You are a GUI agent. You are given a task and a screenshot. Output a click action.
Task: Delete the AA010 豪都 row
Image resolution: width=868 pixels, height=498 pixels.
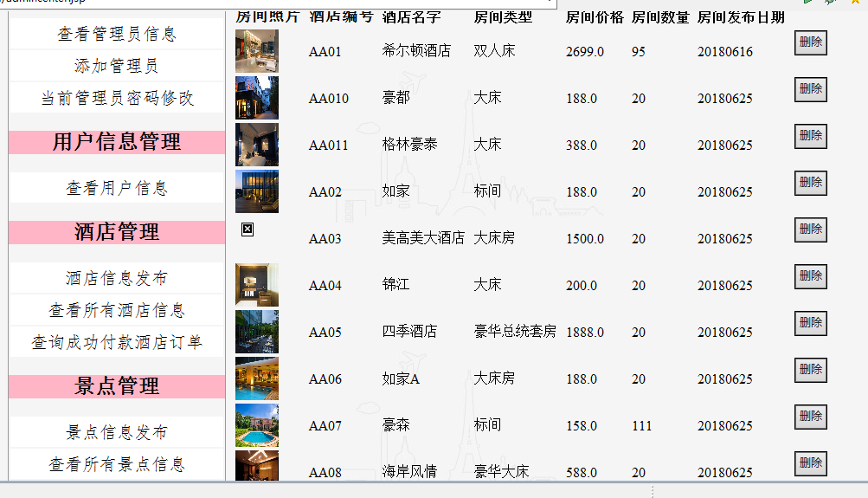tap(811, 89)
